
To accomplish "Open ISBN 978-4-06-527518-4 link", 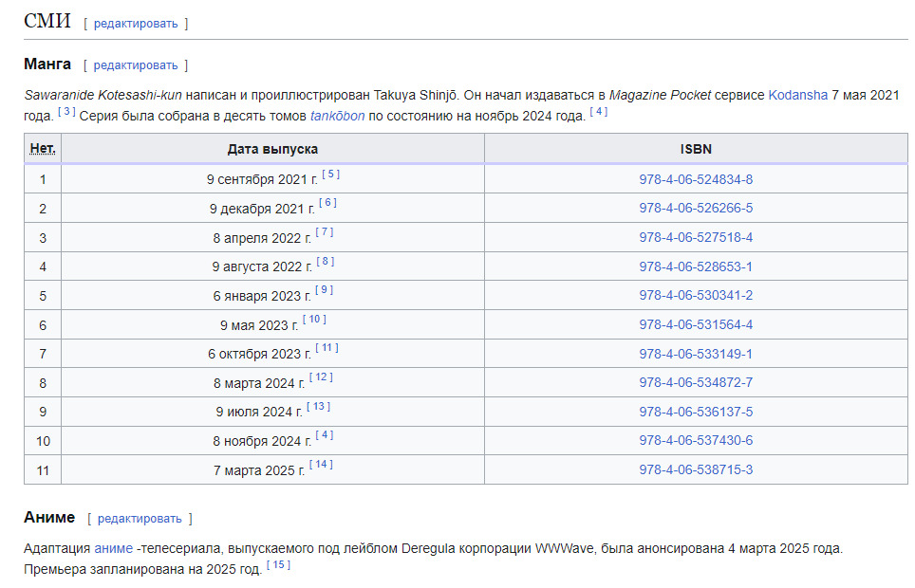I will click(x=696, y=237).
